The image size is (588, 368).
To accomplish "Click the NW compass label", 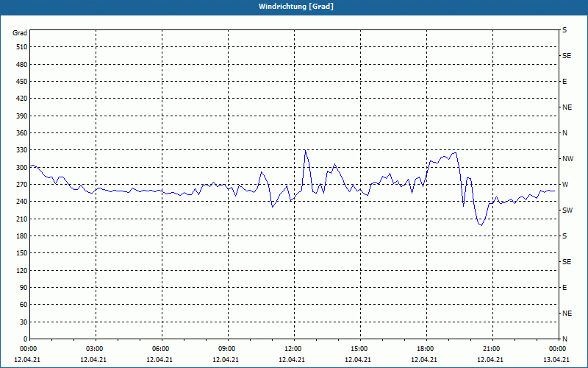I will pos(567,159).
